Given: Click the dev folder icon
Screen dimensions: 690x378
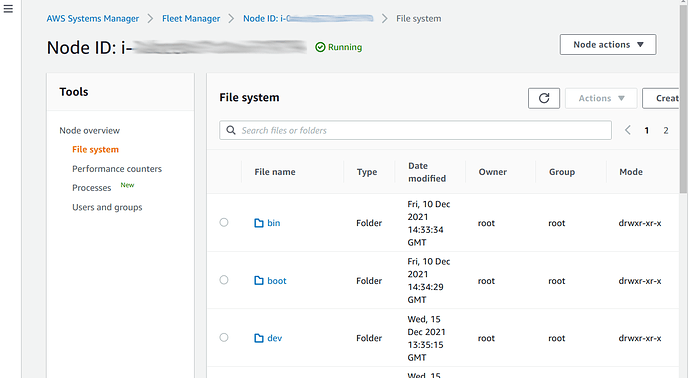Looking at the screenshot, I should click(259, 338).
